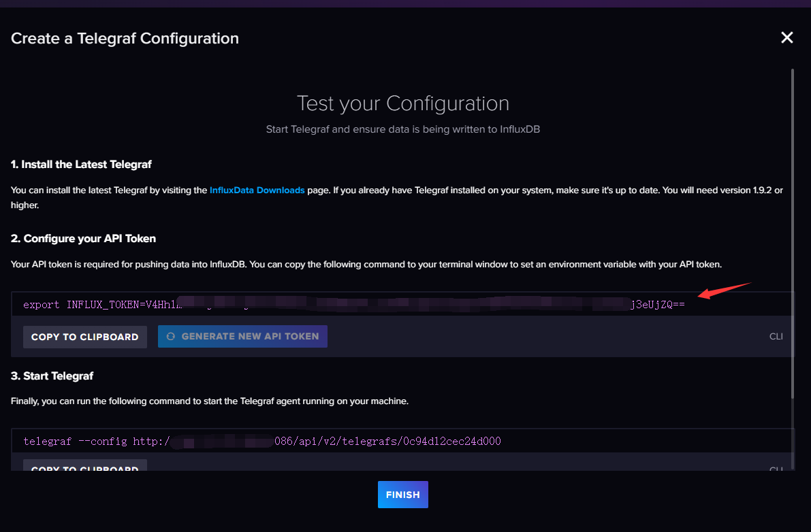
Task: Select the export INFLUX_TOKEN command text
Action: (354, 304)
